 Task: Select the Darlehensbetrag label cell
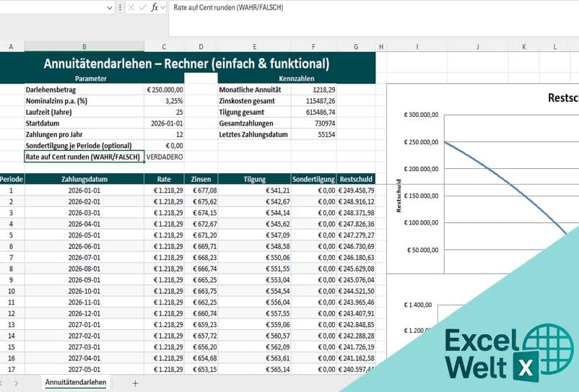point(84,90)
